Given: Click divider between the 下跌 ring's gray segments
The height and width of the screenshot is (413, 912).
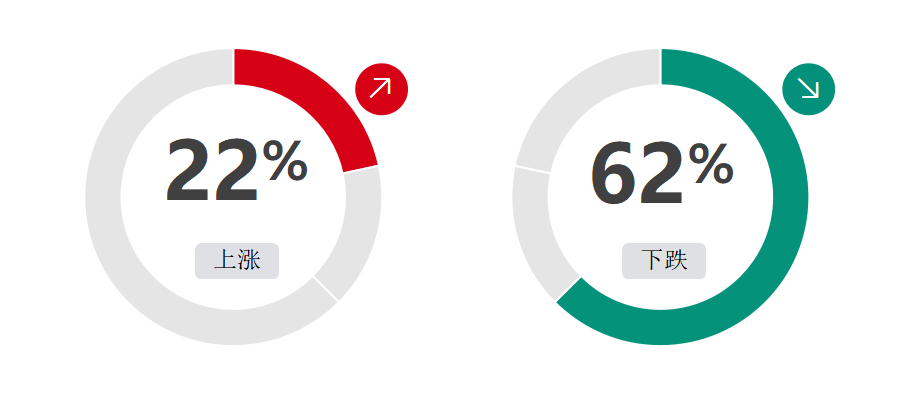Looking at the screenshot, I should coord(533,169).
